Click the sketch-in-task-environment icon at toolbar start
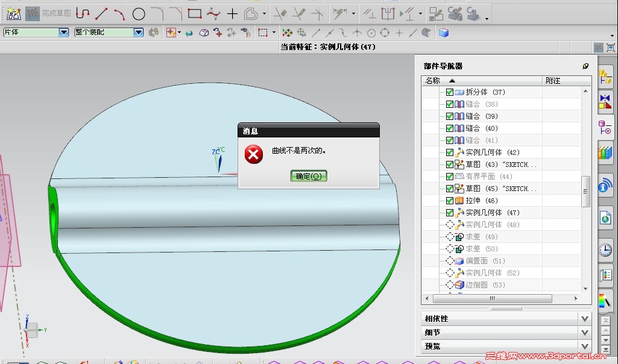The height and width of the screenshot is (364, 618). click(14, 14)
